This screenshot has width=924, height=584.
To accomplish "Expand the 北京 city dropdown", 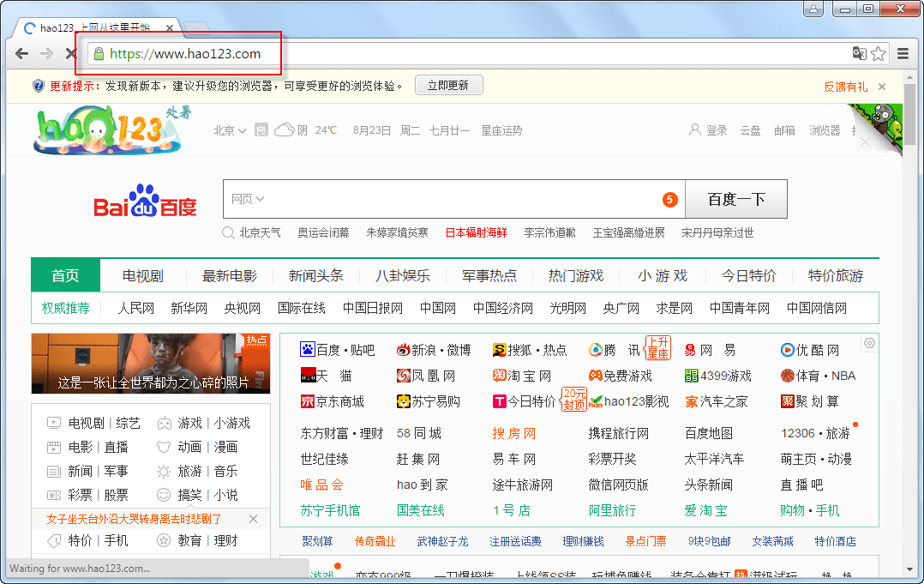I will [x=230, y=131].
